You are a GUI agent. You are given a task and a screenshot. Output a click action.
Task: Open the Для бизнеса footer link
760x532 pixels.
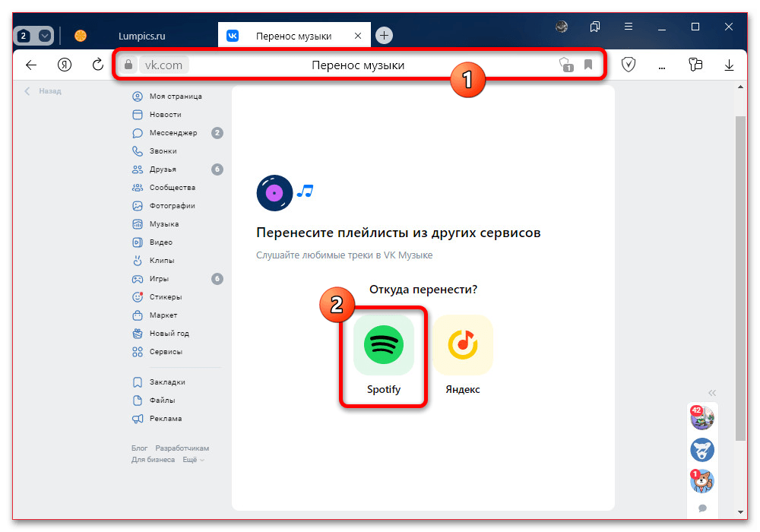pyautogui.click(x=153, y=460)
